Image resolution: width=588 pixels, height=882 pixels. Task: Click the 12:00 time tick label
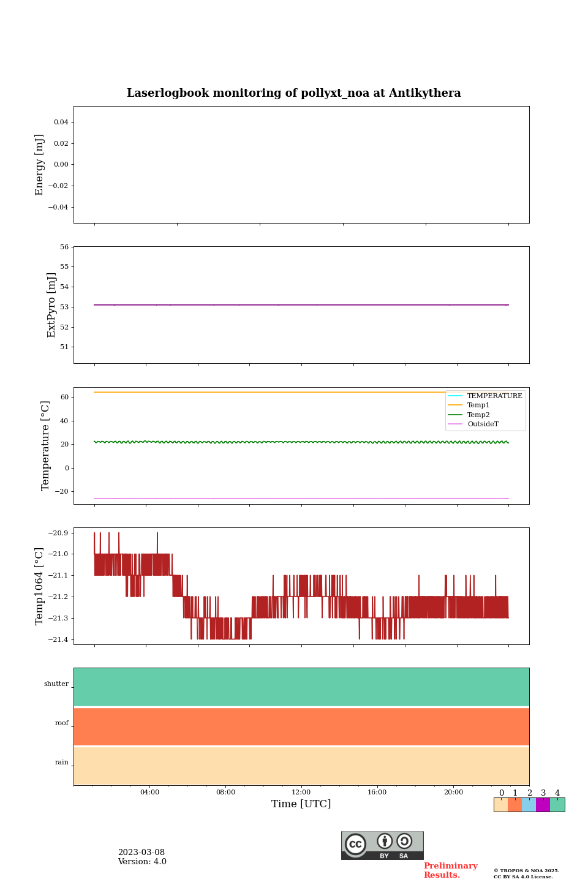click(x=301, y=792)
